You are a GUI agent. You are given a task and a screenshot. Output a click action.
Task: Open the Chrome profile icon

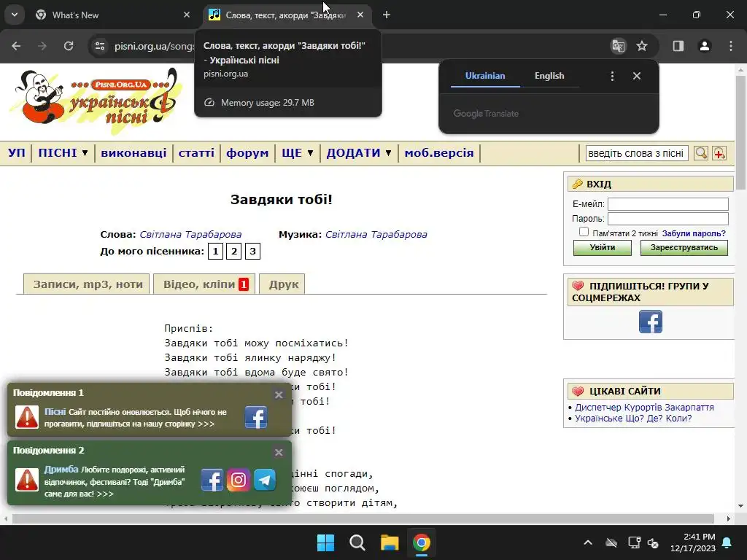(705, 46)
